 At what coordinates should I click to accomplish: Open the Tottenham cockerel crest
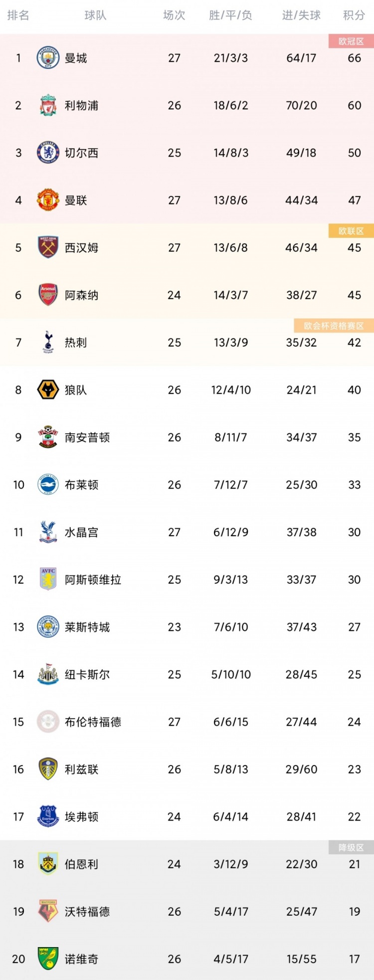(x=48, y=342)
